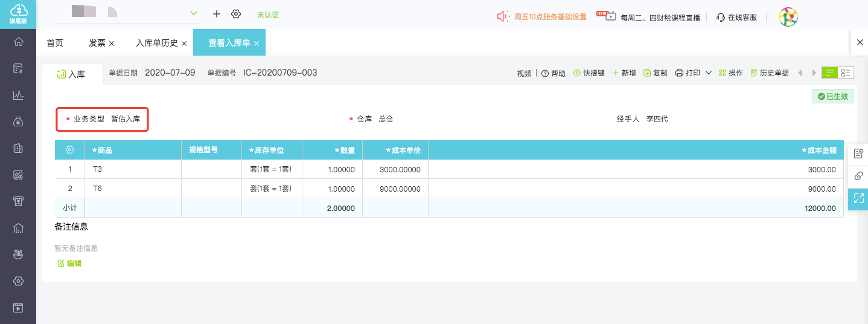Go to previous document arrow

[800, 73]
